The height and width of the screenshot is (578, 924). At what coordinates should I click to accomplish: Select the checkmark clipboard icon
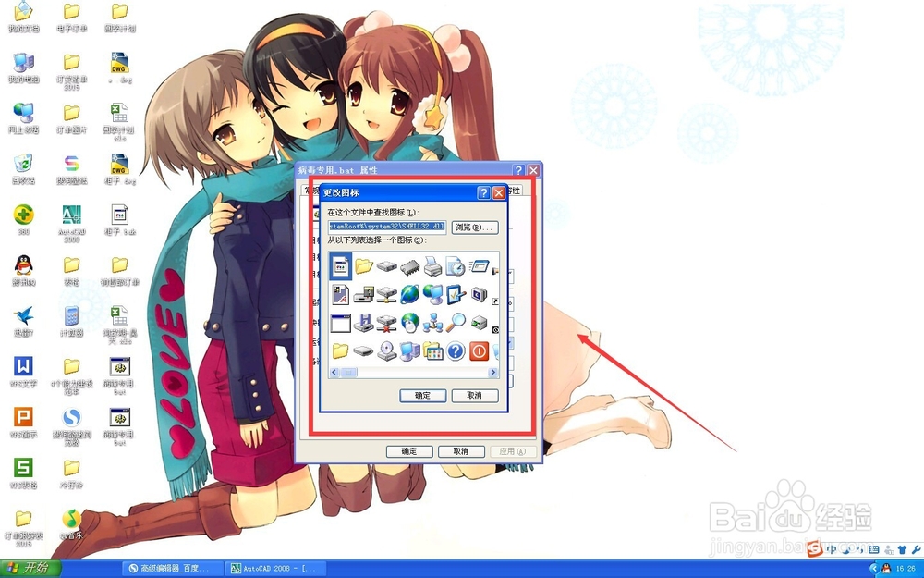click(455, 294)
